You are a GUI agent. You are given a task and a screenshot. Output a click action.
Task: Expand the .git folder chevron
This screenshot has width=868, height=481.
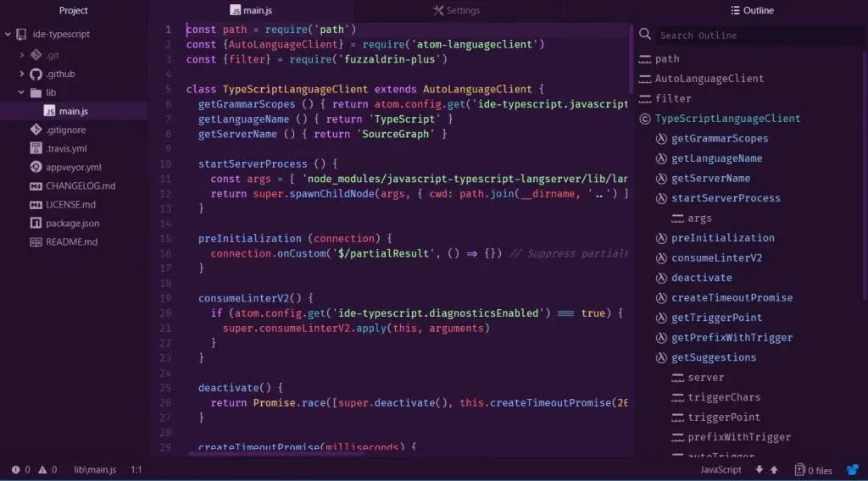tap(22, 54)
